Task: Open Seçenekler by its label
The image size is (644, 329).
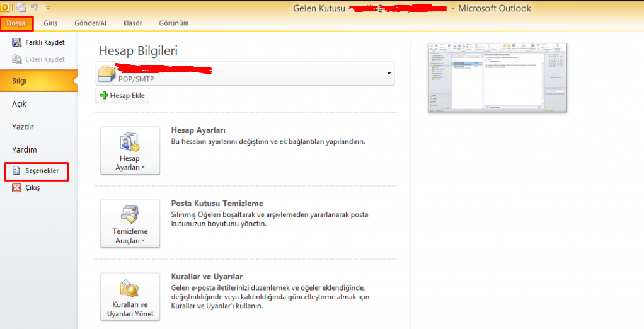Action: pyautogui.click(x=42, y=170)
